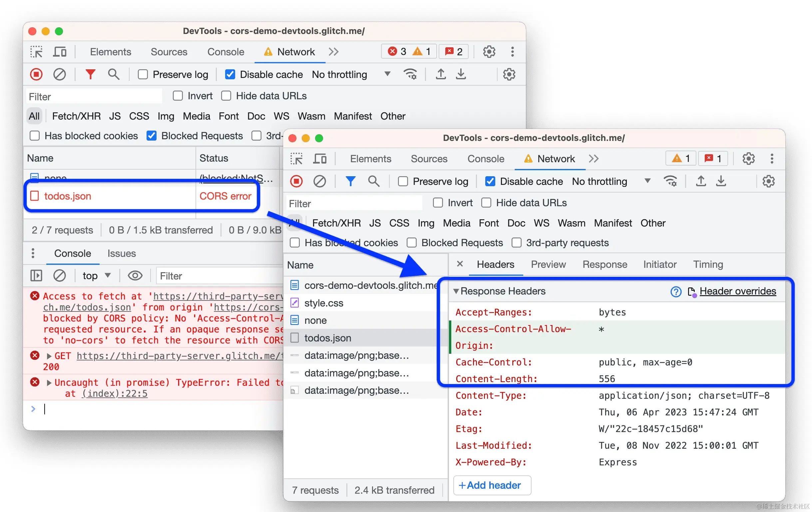Collapse the Response Headers section
Viewport: 812px width, 512px height.
click(456, 291)
